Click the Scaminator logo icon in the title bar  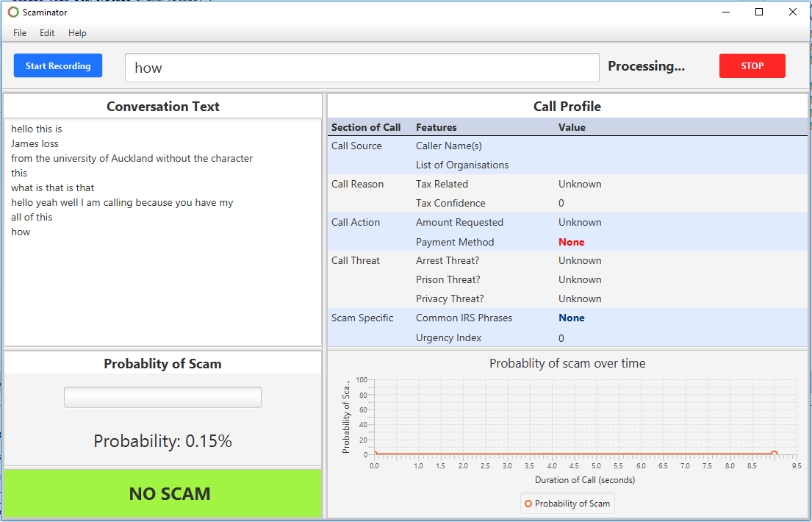click(11, 12)
